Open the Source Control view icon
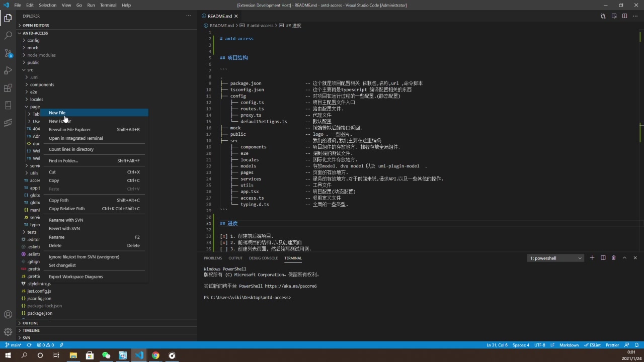Viewport: 644px width, 362px height. click(8, 53)
